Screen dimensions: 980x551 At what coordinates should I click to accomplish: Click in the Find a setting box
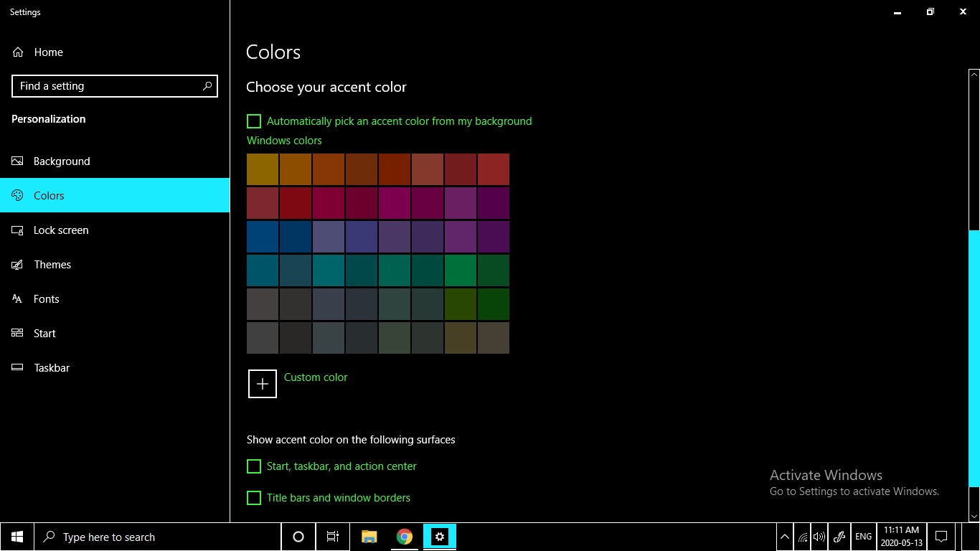click(115, 86)
